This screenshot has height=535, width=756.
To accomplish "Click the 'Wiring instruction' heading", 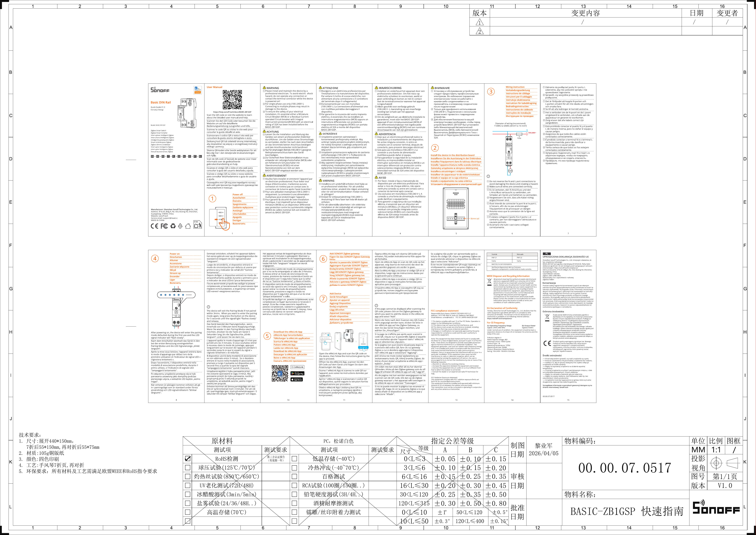I will [515, 87].
